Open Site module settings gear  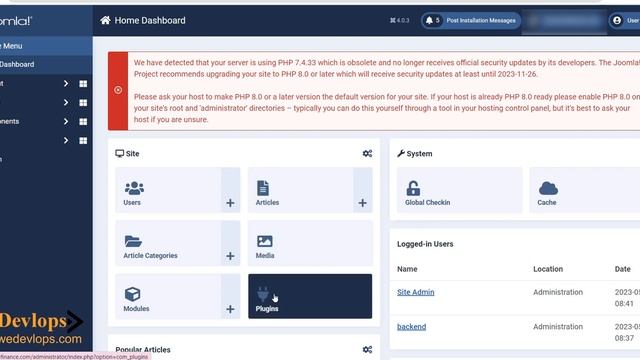point(367,153)
